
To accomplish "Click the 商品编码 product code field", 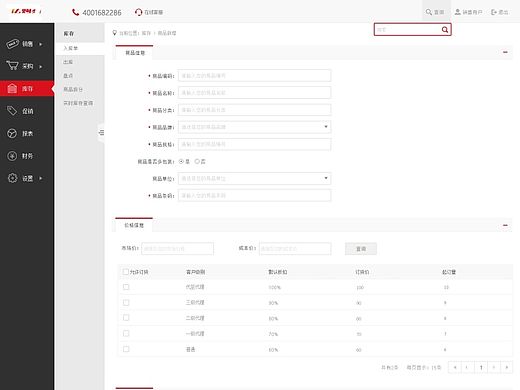I will pos(255,76).
